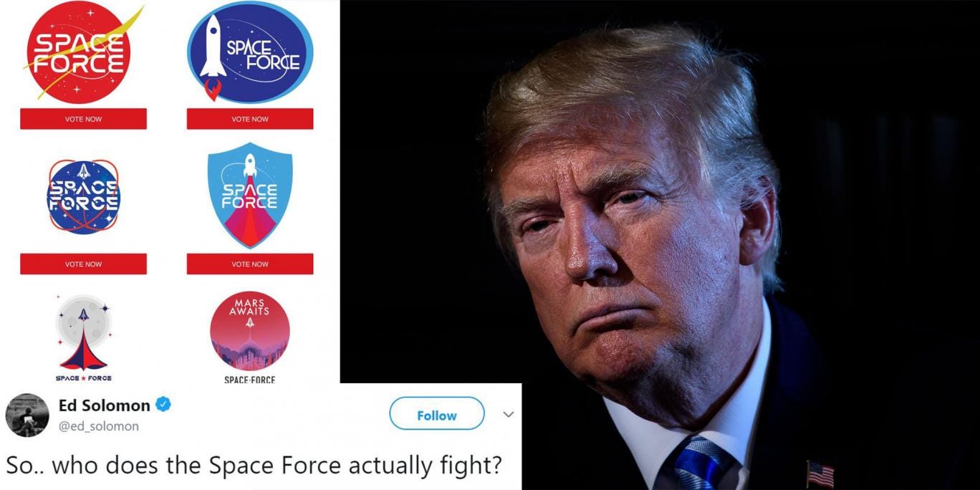This screenshot has height=490, width=980.
Task: Vote Now for the dark blue orbit logo
Action: click(x=83, y=264)
